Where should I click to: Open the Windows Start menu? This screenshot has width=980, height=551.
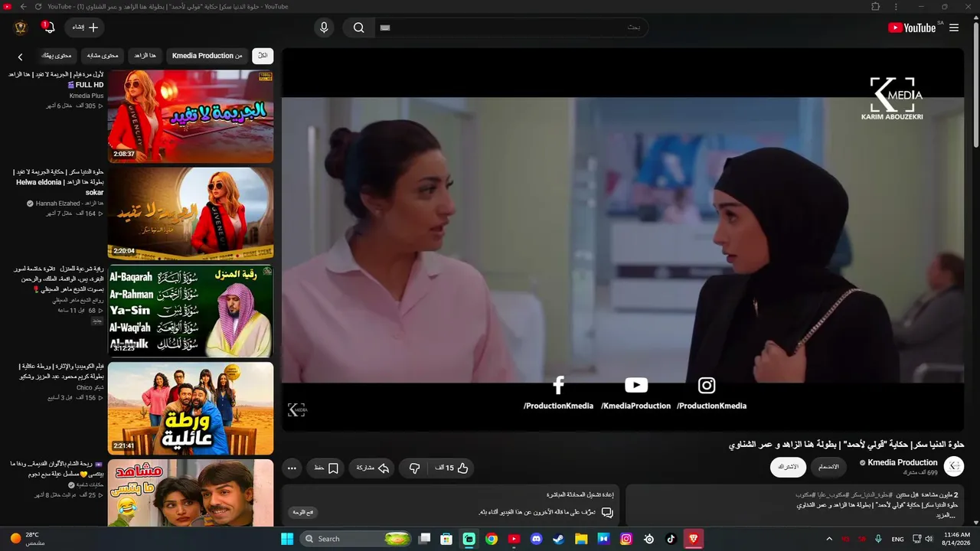point(287,539)
